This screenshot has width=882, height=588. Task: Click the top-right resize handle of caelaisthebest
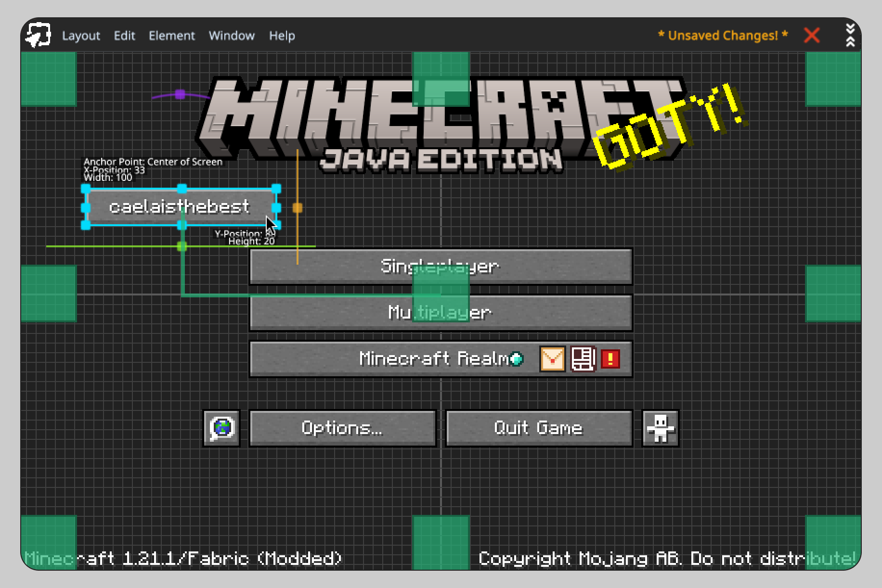pos(276,189)
